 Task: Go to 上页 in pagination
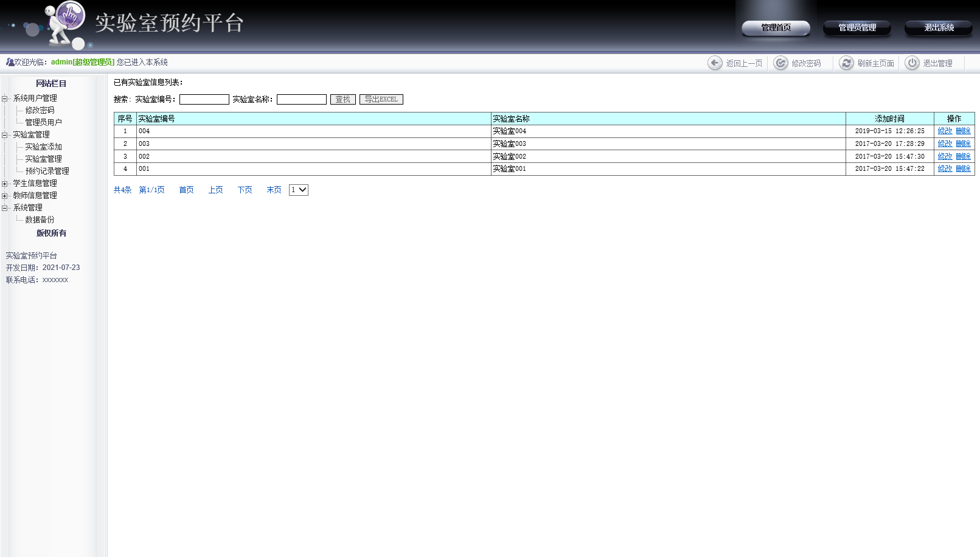click(215, 190)
